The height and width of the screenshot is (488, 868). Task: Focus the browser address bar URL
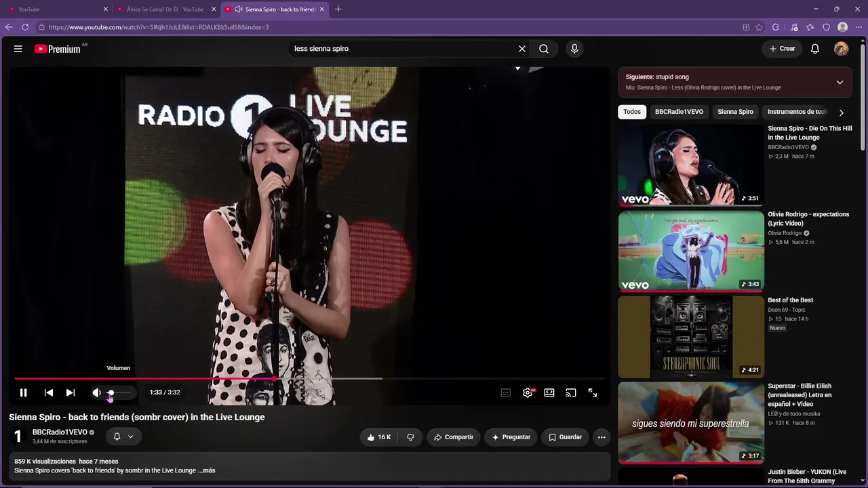[x=159, y=27]
